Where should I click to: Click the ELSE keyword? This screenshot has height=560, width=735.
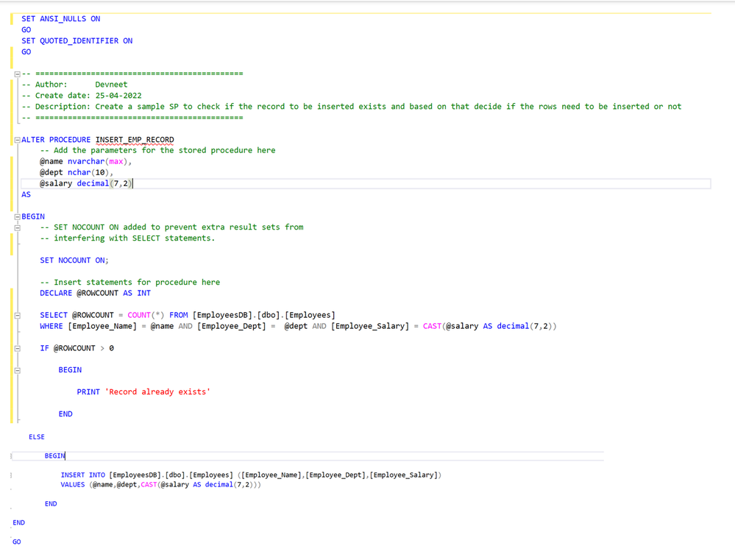[37, 436]
